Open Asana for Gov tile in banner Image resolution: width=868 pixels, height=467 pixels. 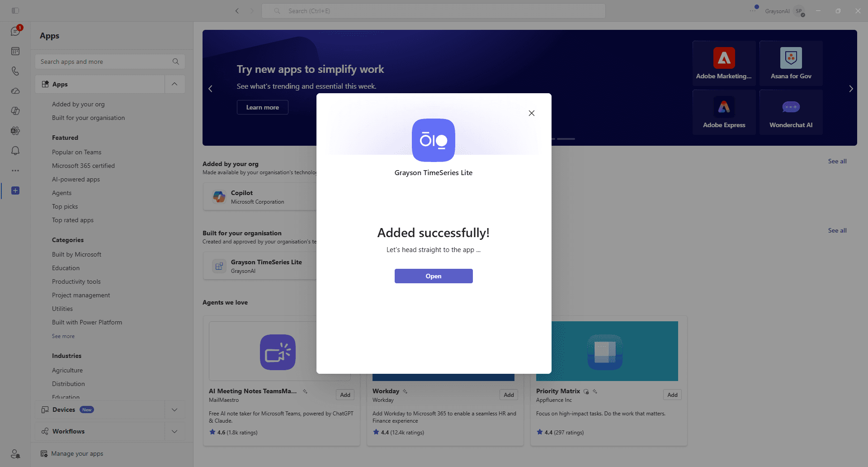[791, 63]
